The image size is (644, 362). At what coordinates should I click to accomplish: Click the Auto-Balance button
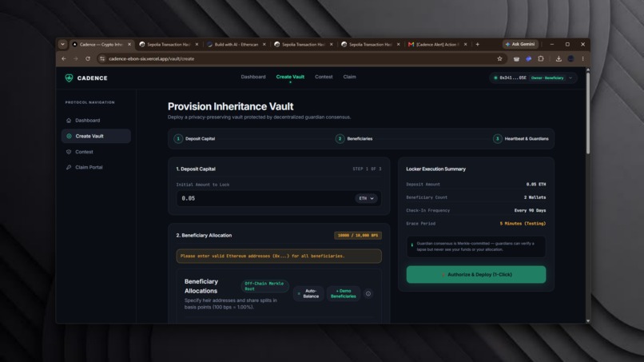[308, 293]
